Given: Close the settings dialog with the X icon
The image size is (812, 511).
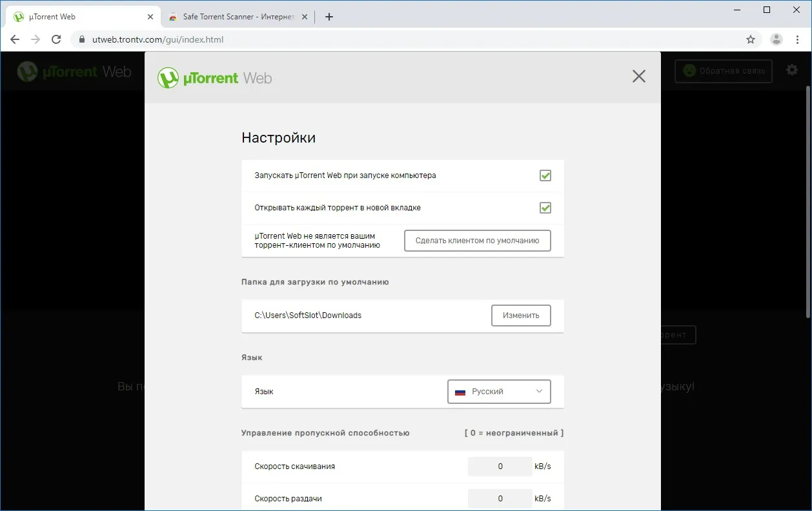Looking at the screenshot, I should [638, 77].
